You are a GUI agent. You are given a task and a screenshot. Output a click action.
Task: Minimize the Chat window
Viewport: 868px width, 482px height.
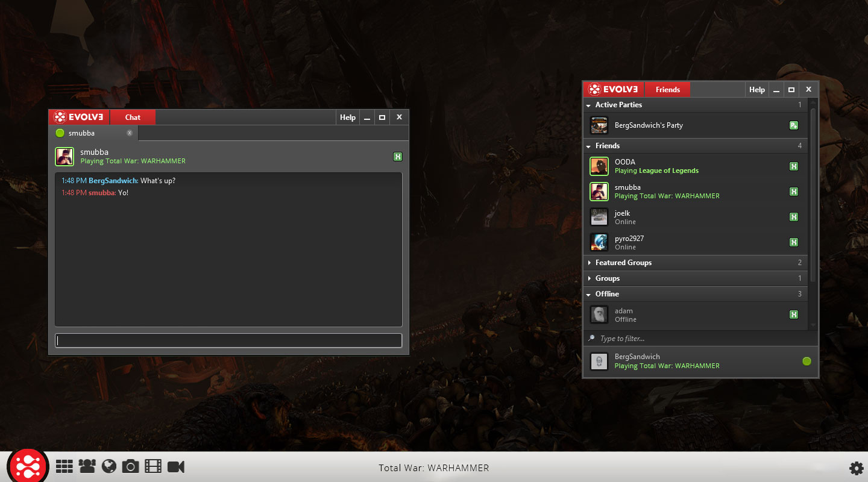(367, 117)
